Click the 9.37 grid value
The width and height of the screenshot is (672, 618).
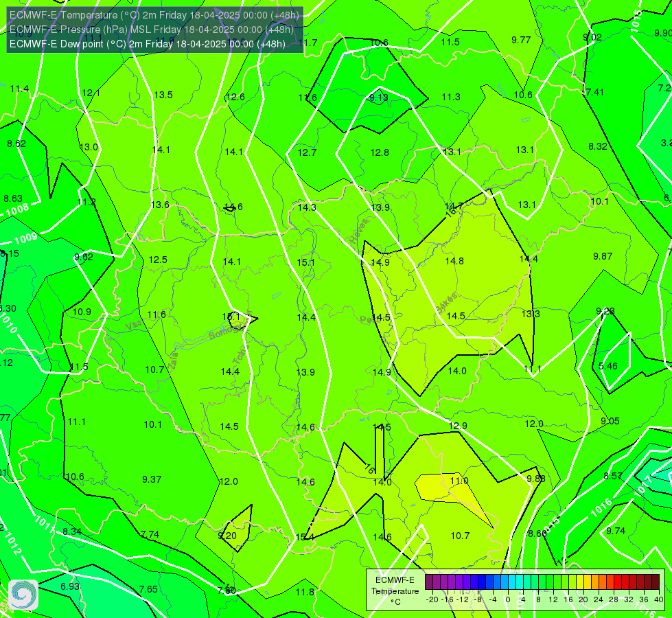point(152,479)
